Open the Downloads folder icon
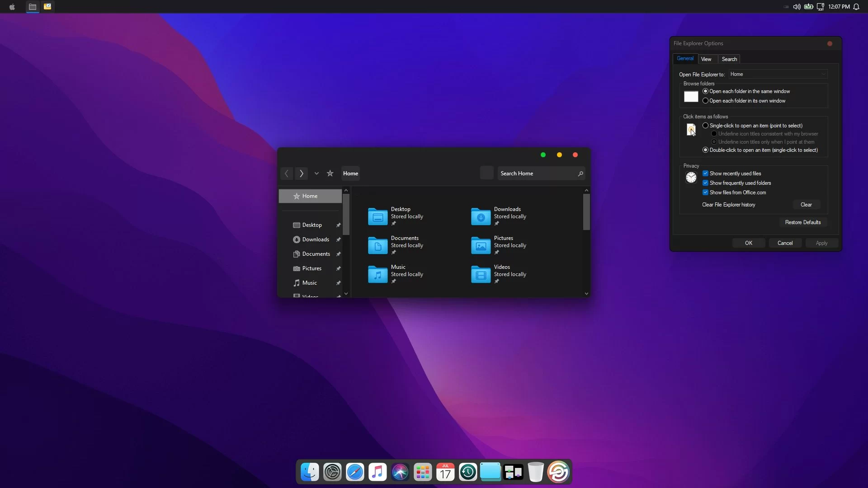Viewport: 868px width, 488px height. click(x=481, y=216)
